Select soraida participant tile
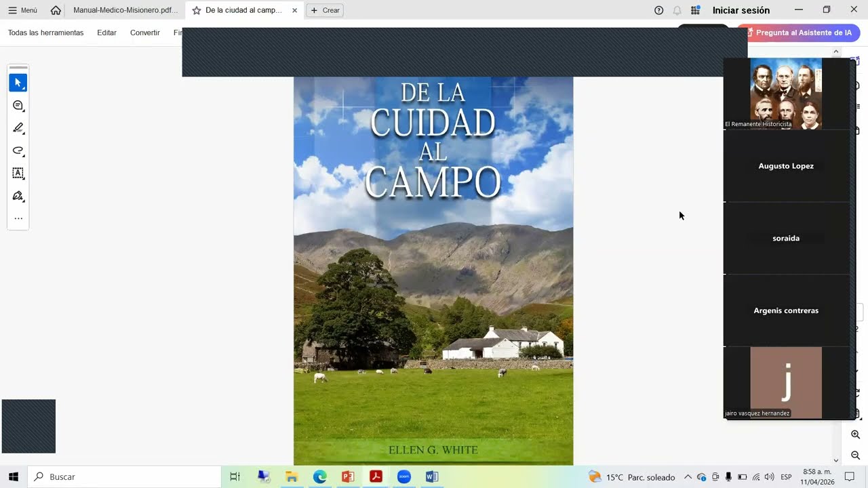868x488 pixels. (786, 239)
